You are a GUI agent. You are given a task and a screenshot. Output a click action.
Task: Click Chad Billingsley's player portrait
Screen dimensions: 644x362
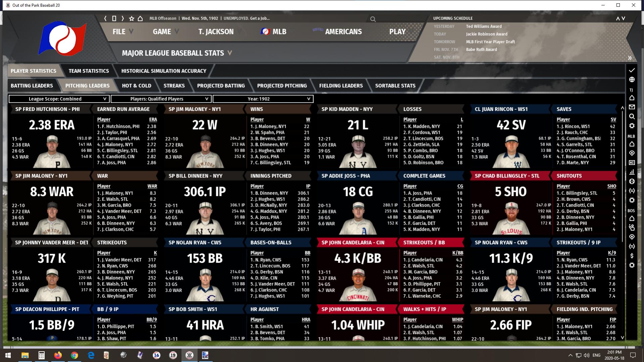(x=511, y=218)
